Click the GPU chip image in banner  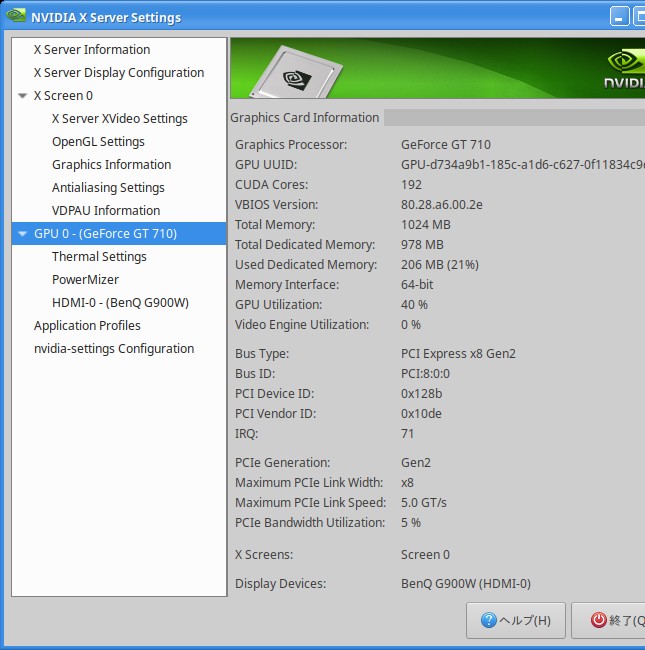point(296,73)
